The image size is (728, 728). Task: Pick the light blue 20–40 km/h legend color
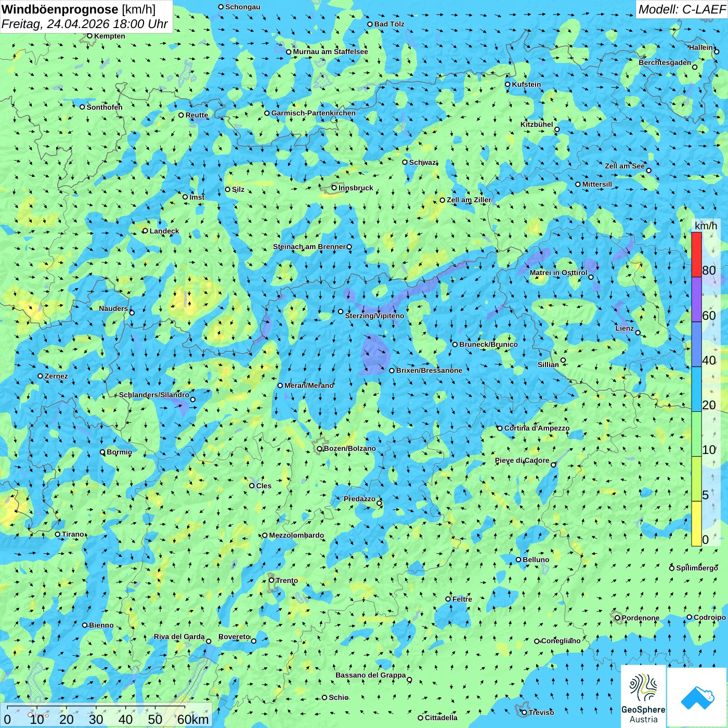click(x=696, y=389)
